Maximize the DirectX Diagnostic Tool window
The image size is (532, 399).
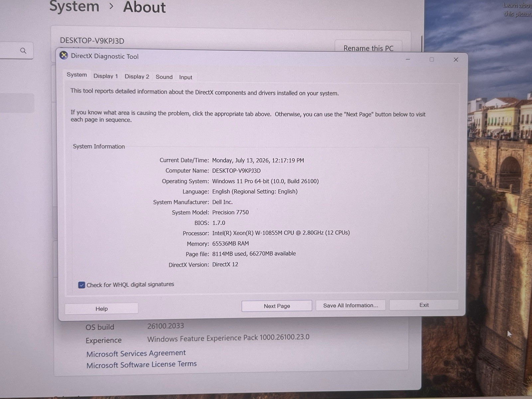tap(432, 60)
